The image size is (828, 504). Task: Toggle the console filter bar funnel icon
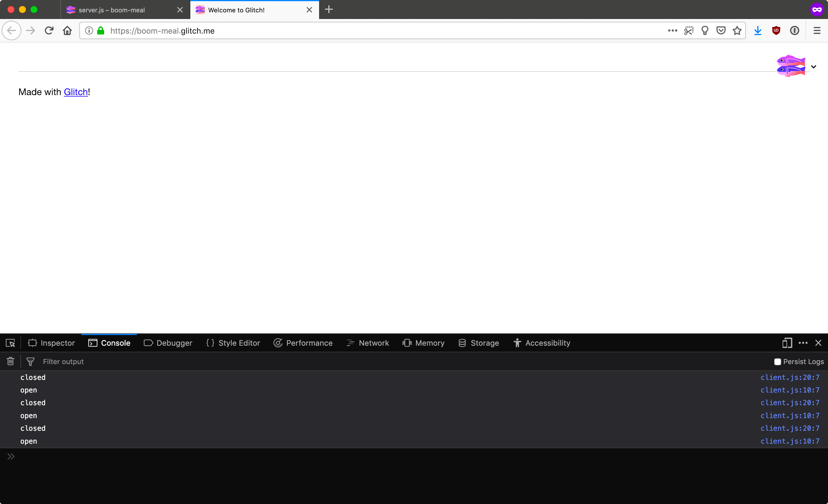pos(30,361)
